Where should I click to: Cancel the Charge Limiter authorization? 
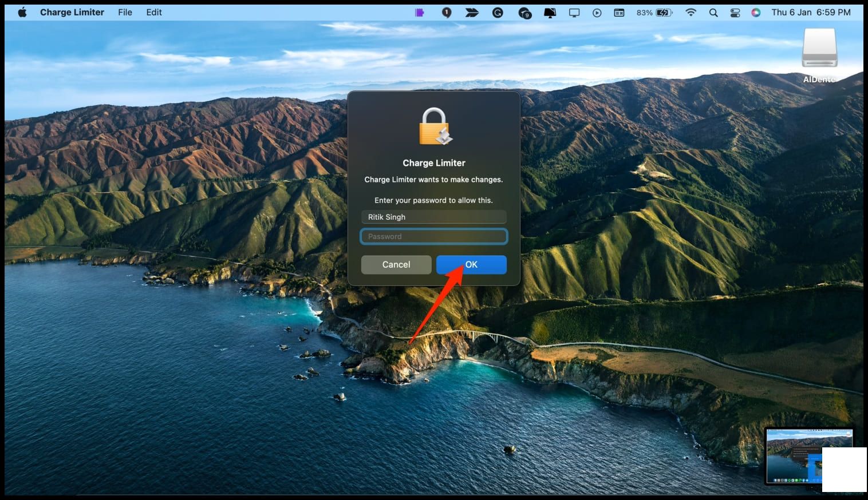[x=396, y=264]
